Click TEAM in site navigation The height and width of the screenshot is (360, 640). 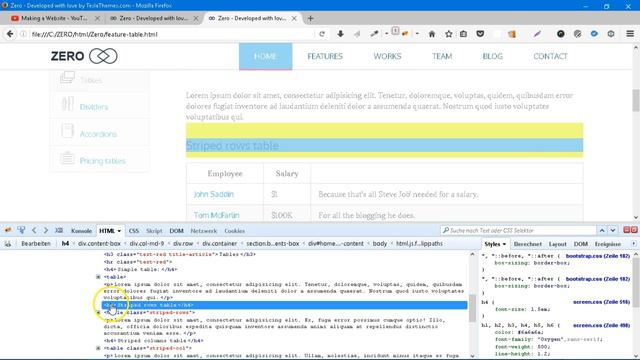442,56
